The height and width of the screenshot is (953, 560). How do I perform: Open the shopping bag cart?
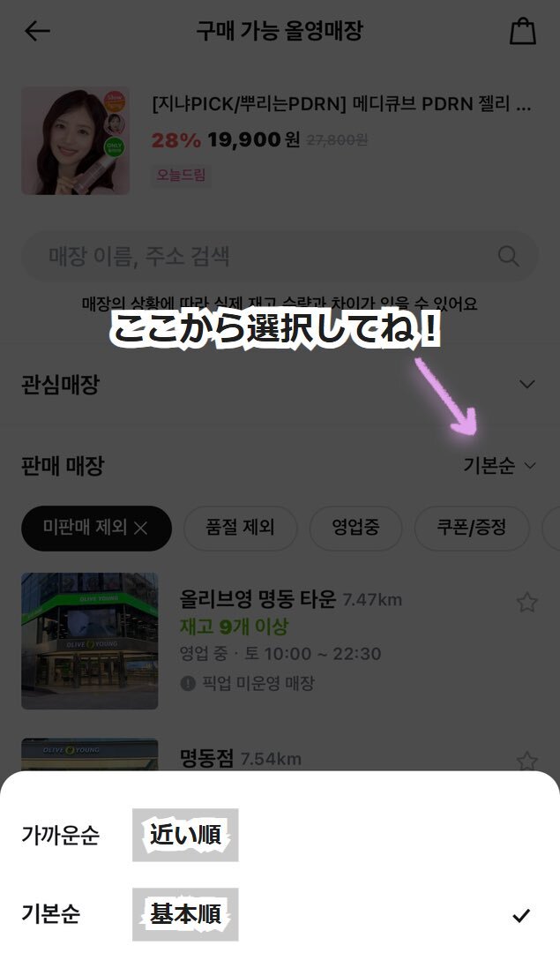[x=522, y=31]
